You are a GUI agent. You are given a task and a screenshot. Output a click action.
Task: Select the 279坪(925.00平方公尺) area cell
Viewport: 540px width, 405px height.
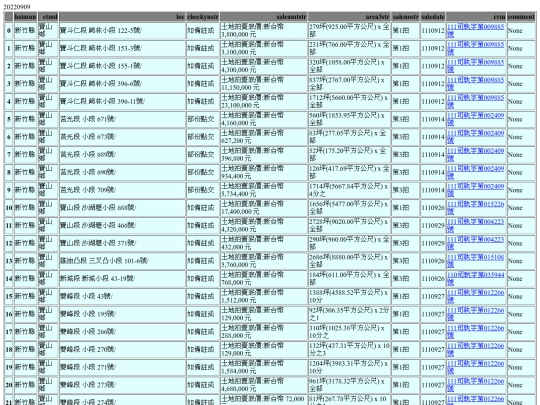click(x=349, y=30)
